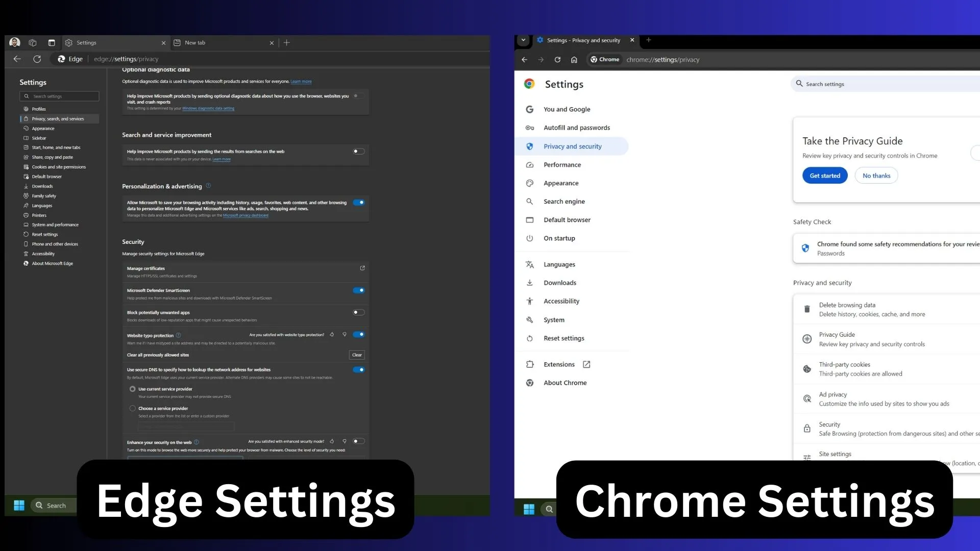The height and width of the screenshot is (551, 980).
Task: Click No thanks Privacy Guide button
Action: tap(876, 176)
